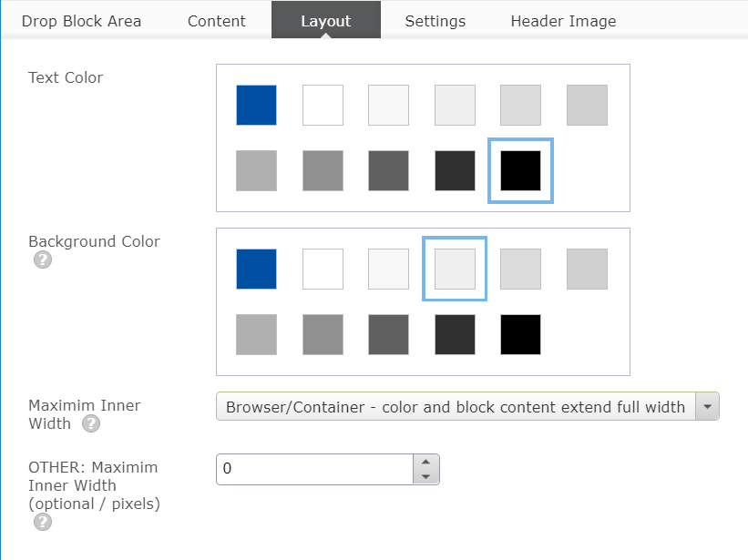
Task: Click the OTHER Maximim Inner Width input field
Action: tap(314, 469)
